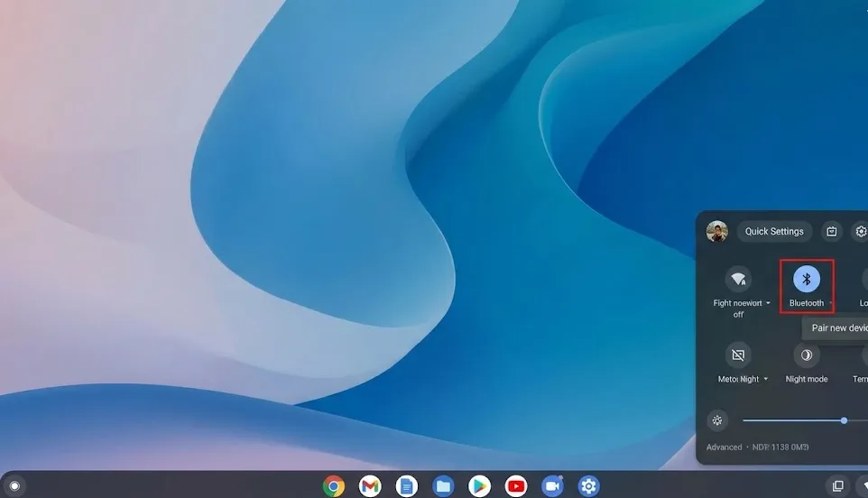Click the user profile avatar

(x=717, y=232)
